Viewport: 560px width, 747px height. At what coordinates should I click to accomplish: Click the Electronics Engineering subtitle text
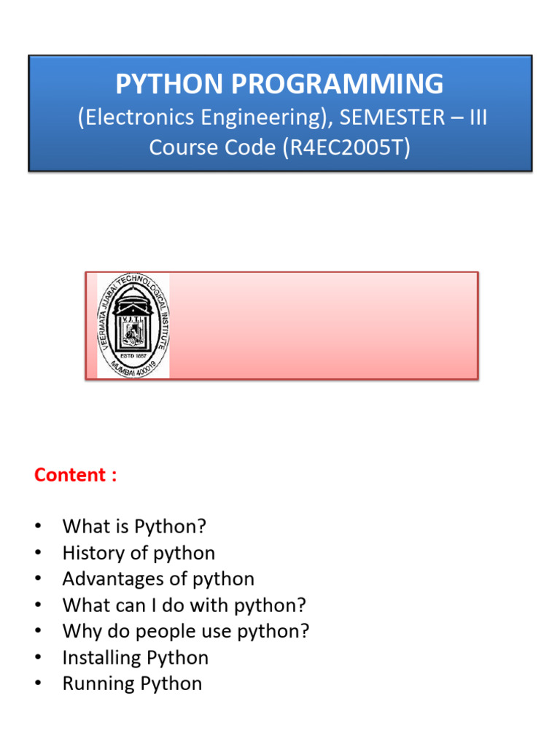(205, 117)
